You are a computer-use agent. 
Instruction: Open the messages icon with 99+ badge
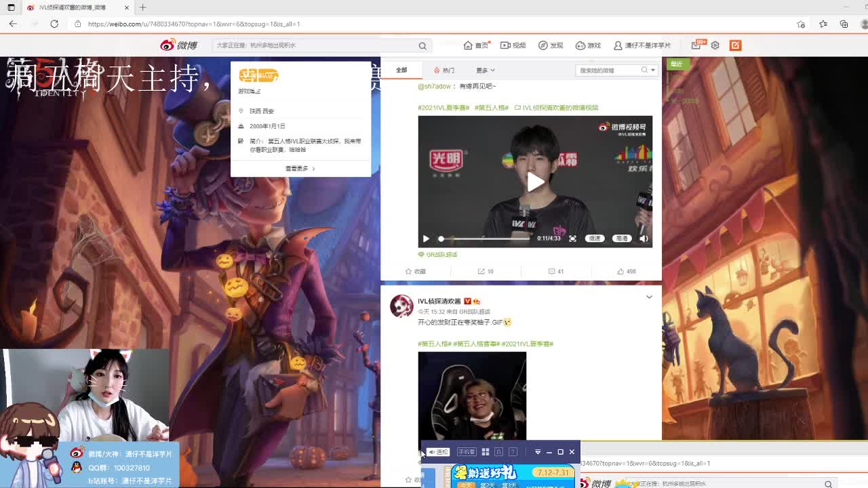(x=697, y=45)
